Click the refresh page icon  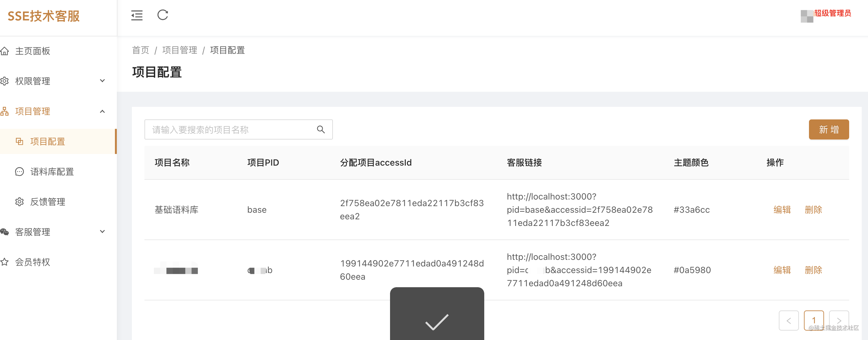coord(163,15)
